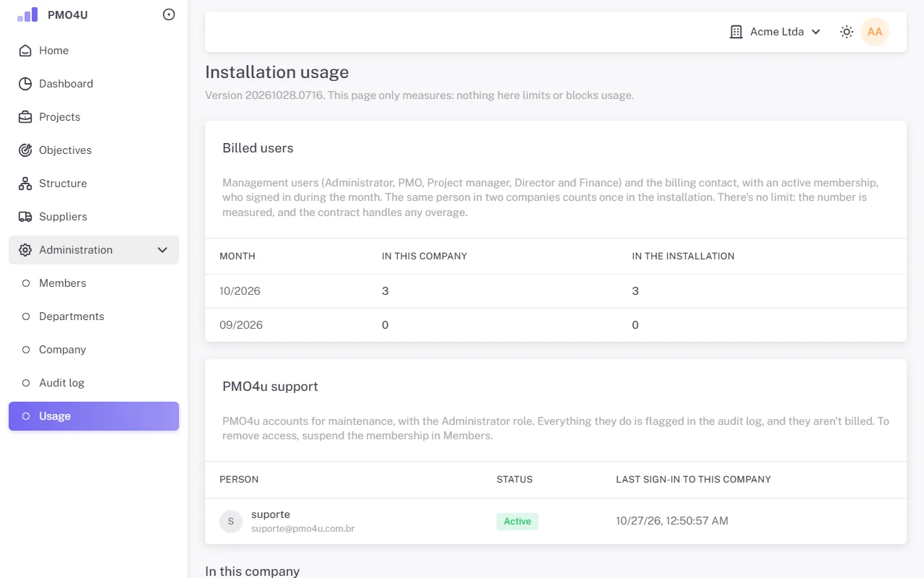Click the suporte@pmo4u.com.br email
Image resolution: width=924 pixels, height=578 pixels.
pos(303,529)
